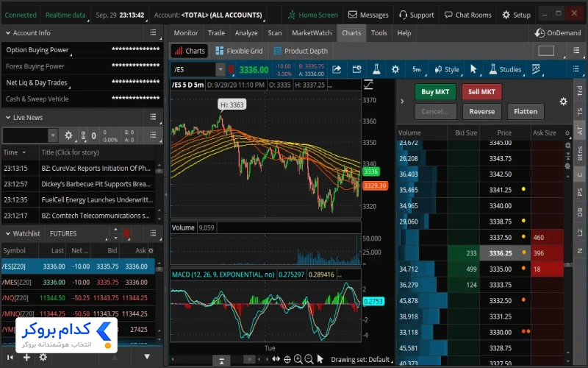
Task: Toggle the TS side button
Action: [x=580, y=112]
